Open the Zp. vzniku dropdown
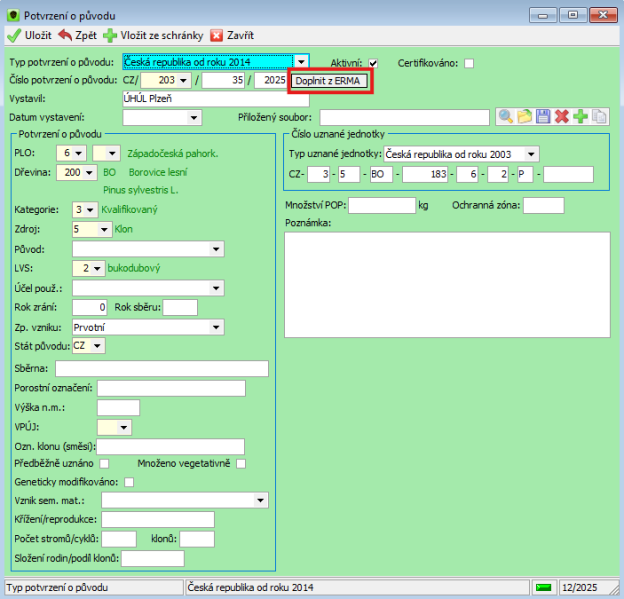Image resolution: width=624 pixels, height=599 pixels. point(217,327)
